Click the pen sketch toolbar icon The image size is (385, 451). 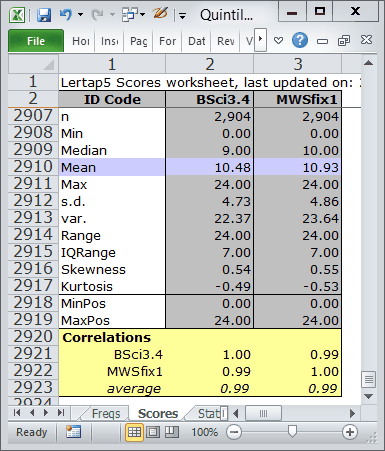click(x=160, y=14)
